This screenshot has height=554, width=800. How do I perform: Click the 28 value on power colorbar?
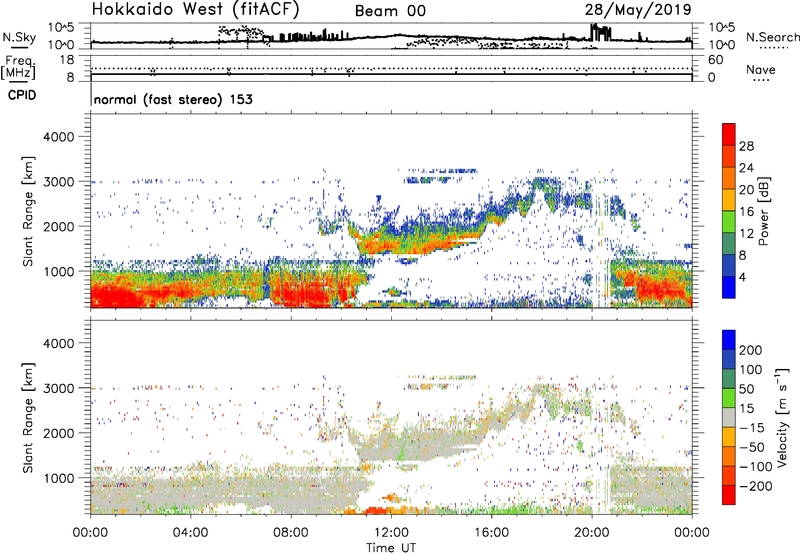pyautogui.click(x=746, y=146)
